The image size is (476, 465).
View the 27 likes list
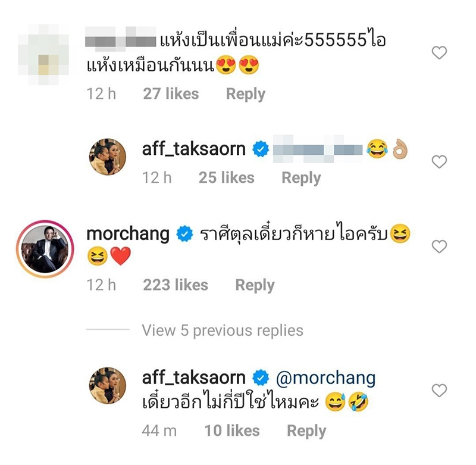[171, 93]
